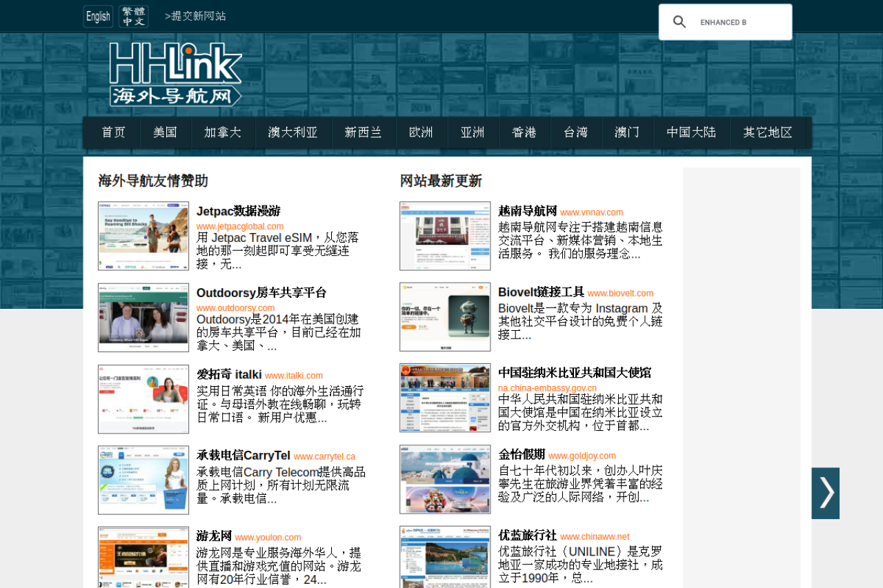Visit www.outdoorsy.com link
The height and width of the screenshot is (588, 883).
click(235, 308)
